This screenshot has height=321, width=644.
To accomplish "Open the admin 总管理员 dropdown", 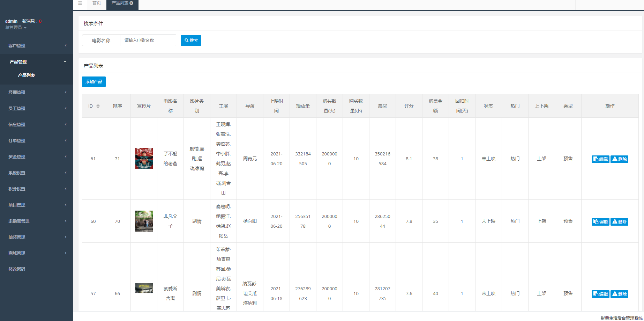I will (16, 28).
